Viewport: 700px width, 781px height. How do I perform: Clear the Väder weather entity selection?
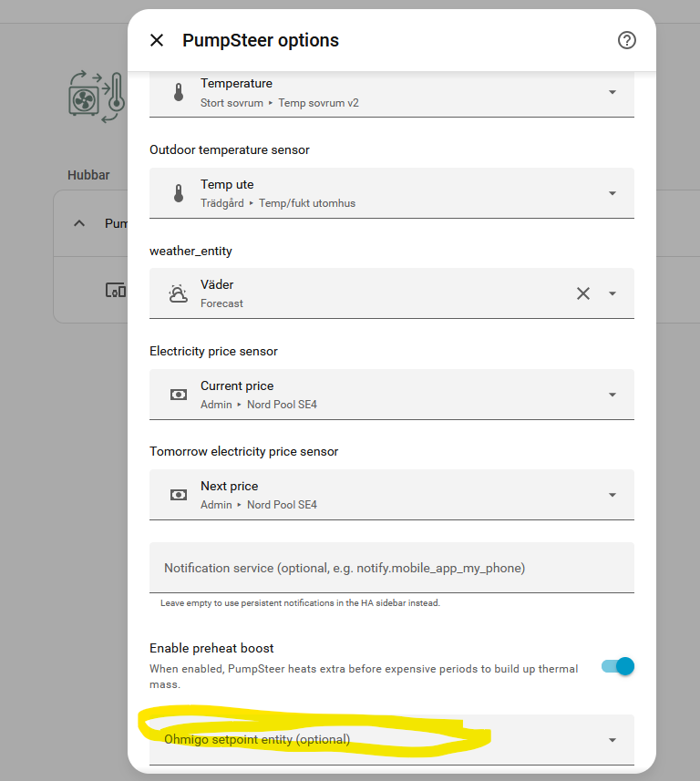click(x=583, y=293)
